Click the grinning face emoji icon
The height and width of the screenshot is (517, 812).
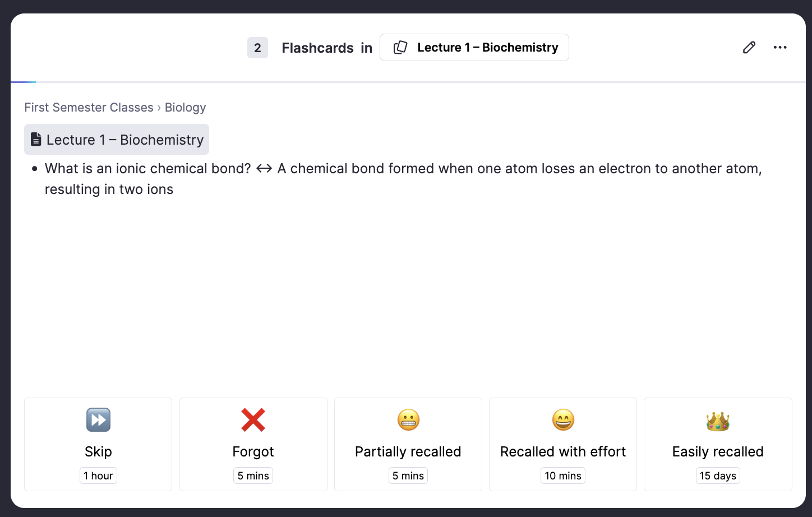click(563, 420)
